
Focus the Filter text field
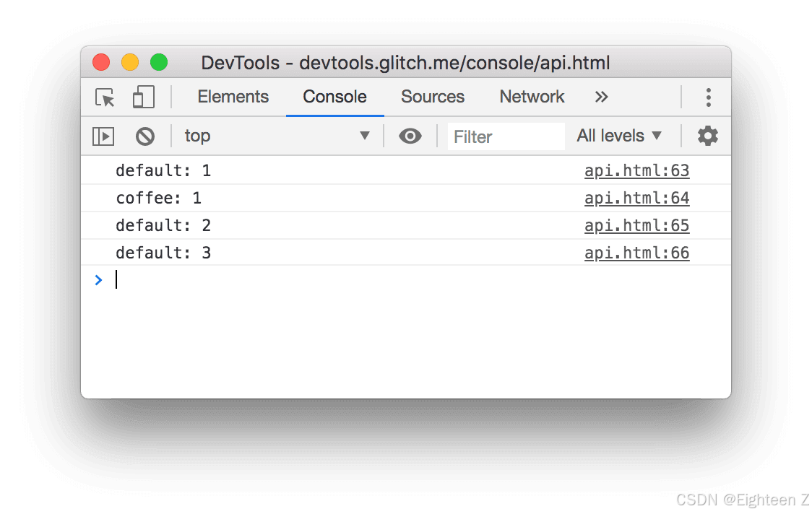[x=506, y=136]
